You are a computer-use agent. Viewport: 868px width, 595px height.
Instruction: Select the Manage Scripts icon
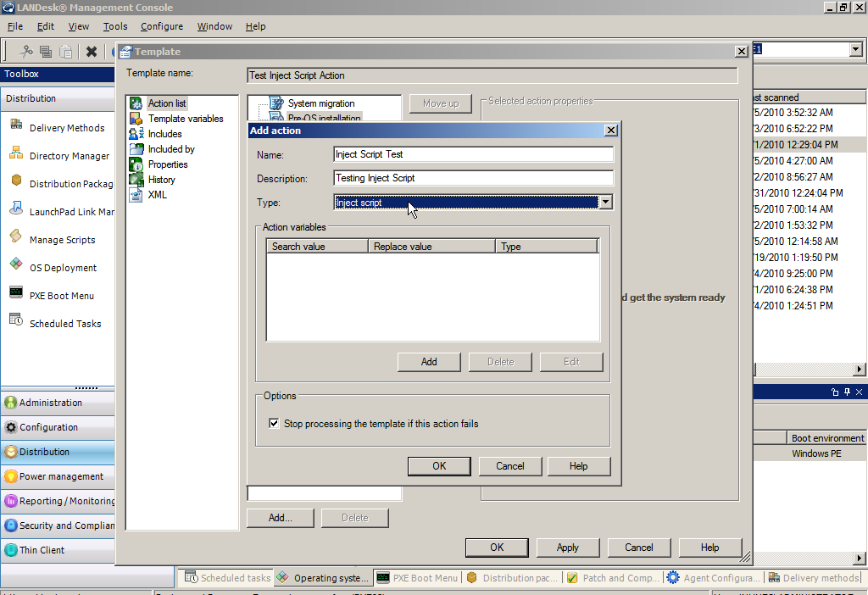[x=16, y=239]
